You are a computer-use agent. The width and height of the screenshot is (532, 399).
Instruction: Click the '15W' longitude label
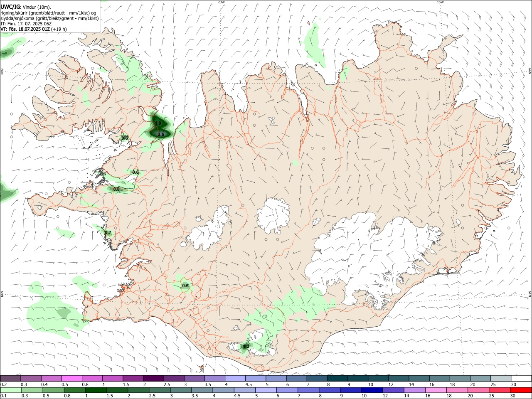coord(441,2)
